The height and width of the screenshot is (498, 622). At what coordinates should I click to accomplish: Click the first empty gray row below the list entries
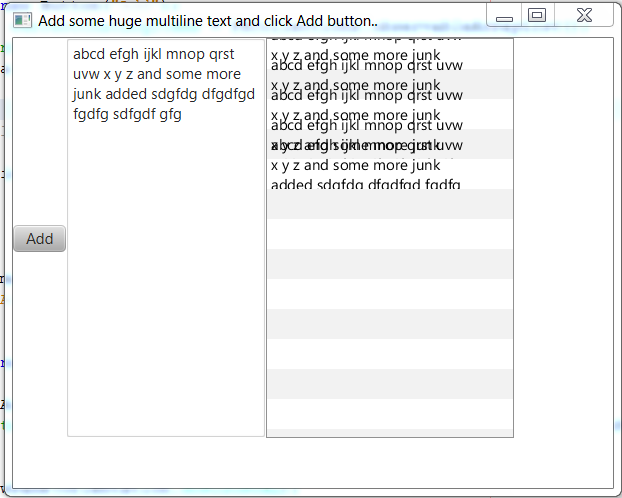(390, 204)
